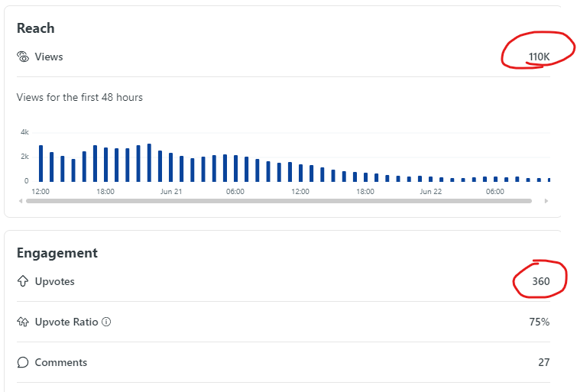577x392 pixels.
Task: Click the 27 comments count
Action: pos(544,362)
